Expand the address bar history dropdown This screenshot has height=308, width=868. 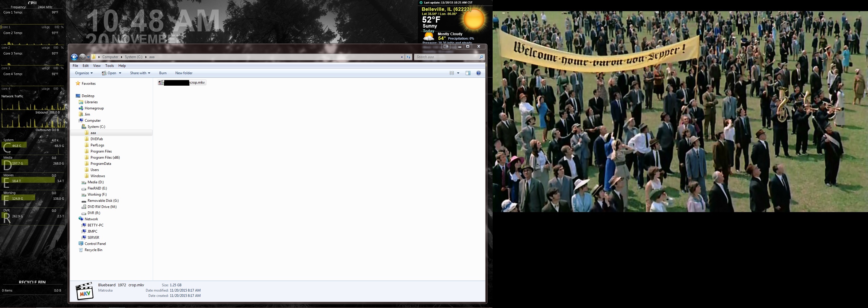[402, 57]
